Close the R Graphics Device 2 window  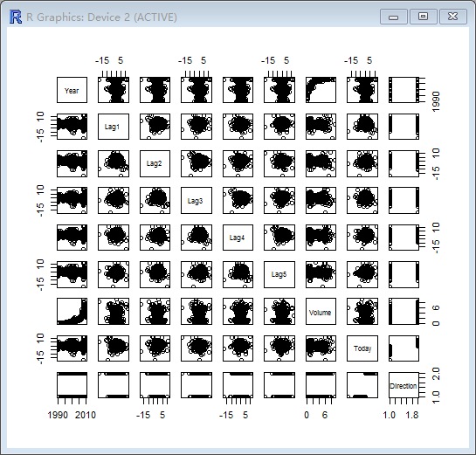[453, 17]
